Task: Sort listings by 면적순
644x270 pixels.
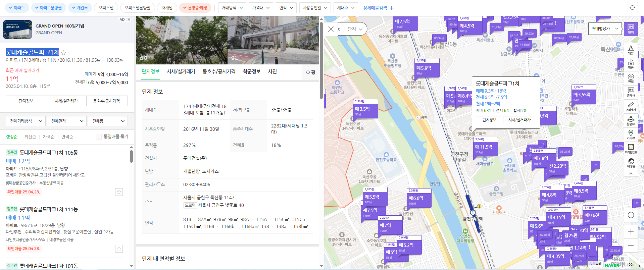Action: (67, 137)
